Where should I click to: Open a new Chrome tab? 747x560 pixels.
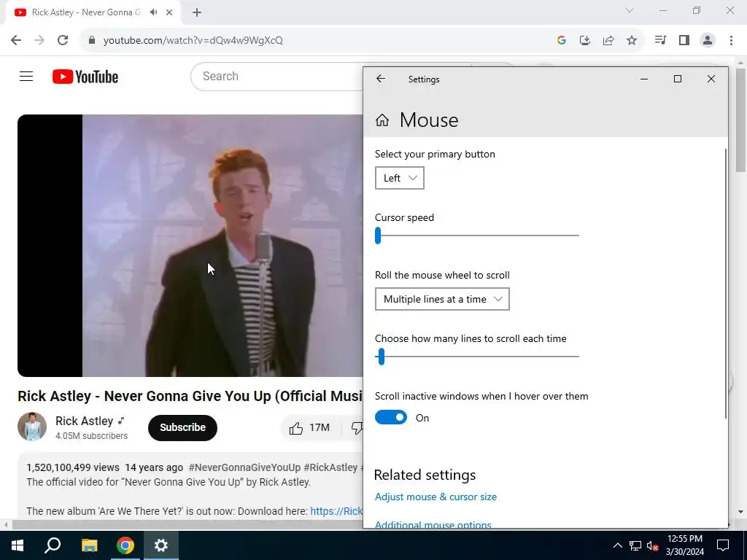[197, 13]
